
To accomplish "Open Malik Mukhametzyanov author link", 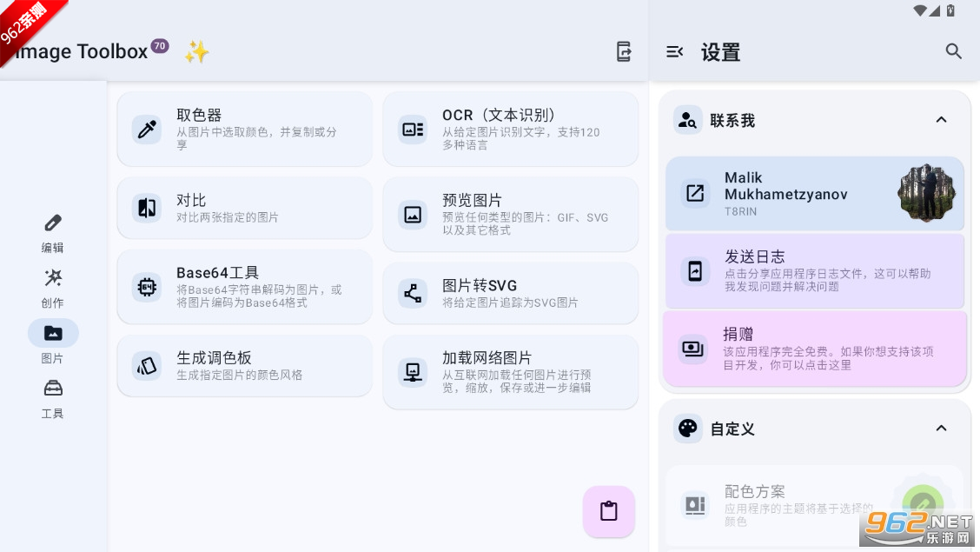I will click(814, 194).
